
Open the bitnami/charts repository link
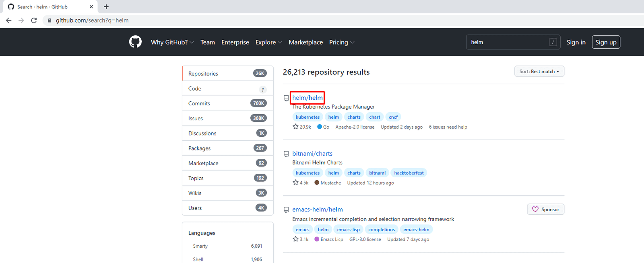pyautogui.click(x=312, y=154)
